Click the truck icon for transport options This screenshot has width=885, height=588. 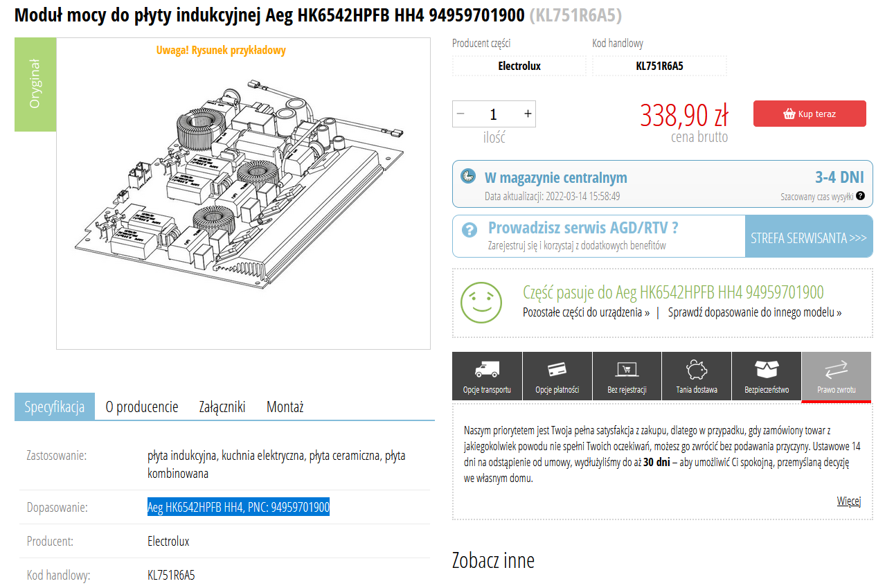point(487,370)
